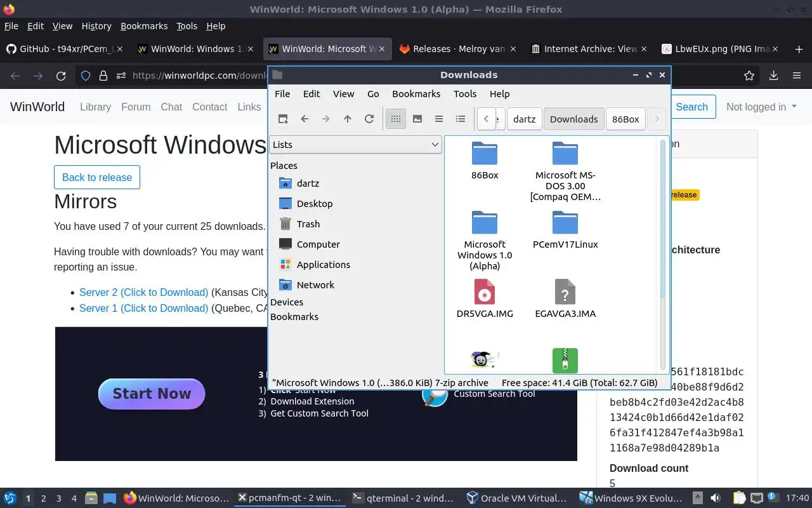Screen dimensions: 812x508
Task: Select the Microsoft MS-DOS 3.00 folder
Action: 565,171
